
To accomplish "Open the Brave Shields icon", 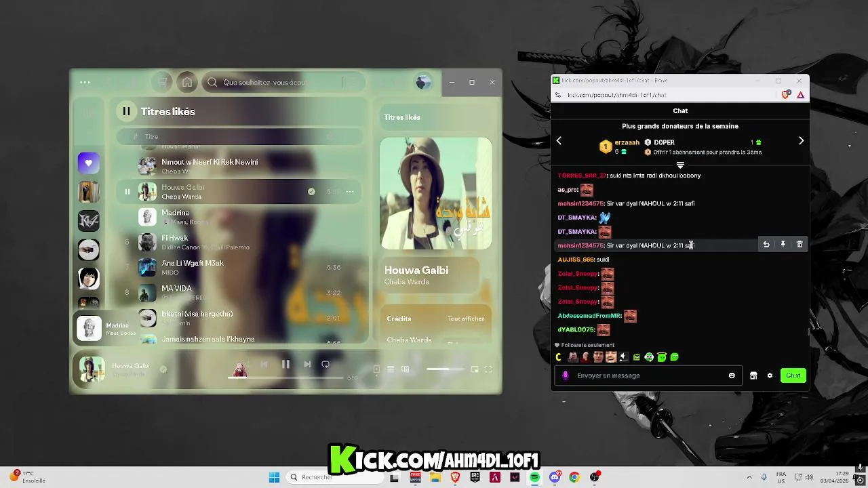I will click(786, 95).
